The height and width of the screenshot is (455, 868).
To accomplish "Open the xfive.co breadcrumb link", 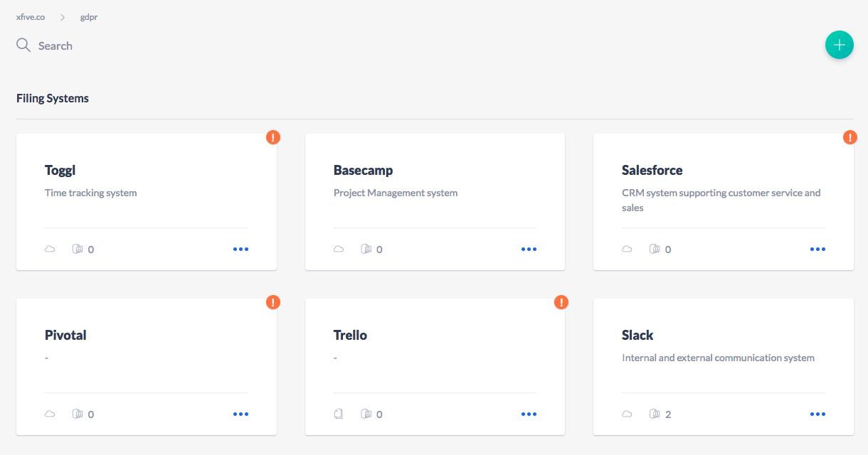I will click(x=31, y=17).
